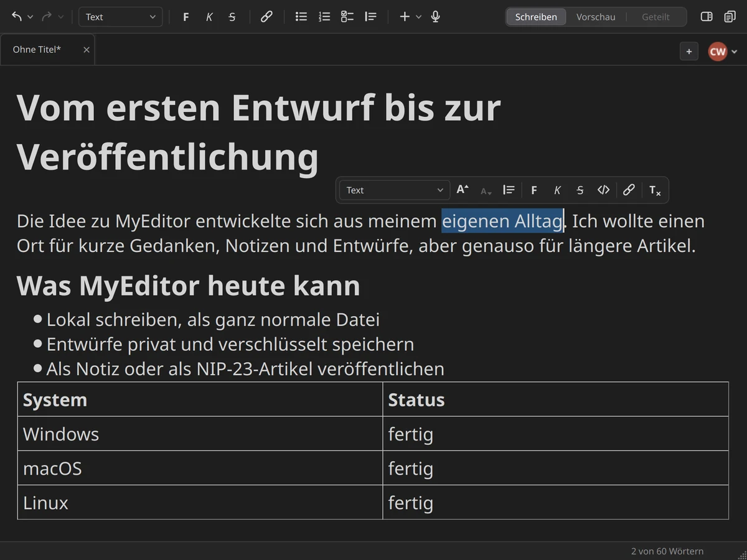Start dictation with the microphone icon

[436, 17]
